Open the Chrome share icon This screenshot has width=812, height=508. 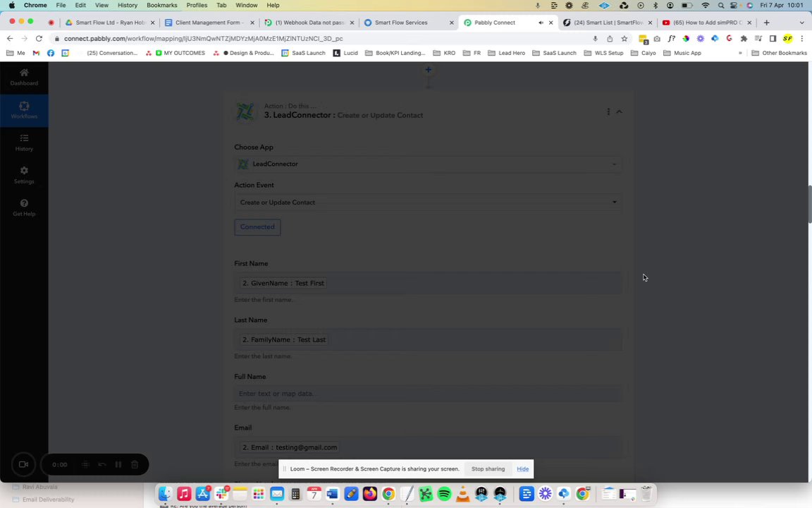(610, 38)
